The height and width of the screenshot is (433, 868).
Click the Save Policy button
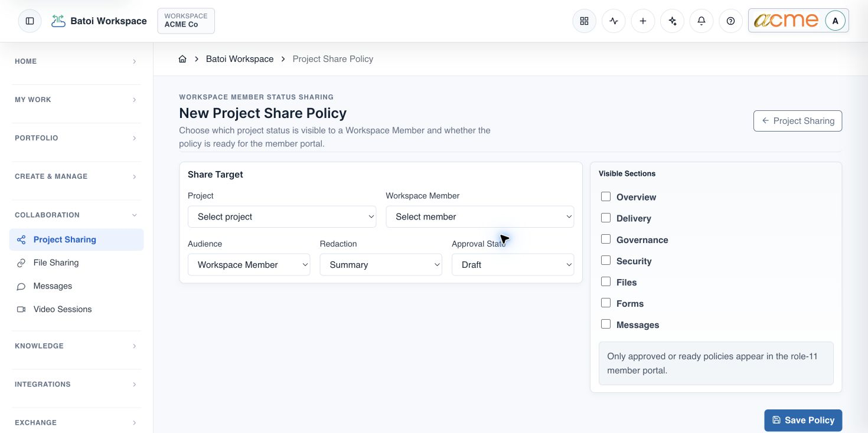pyautogui.click(x=803, y=420)
